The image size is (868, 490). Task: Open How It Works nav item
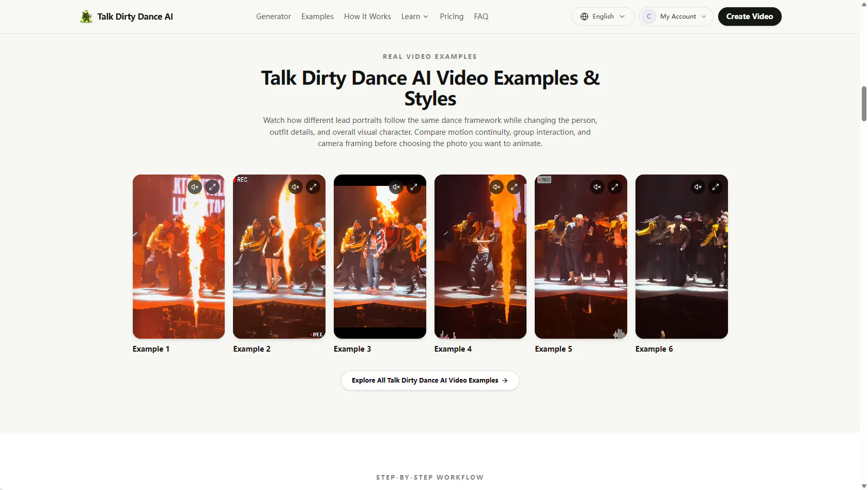367,17
